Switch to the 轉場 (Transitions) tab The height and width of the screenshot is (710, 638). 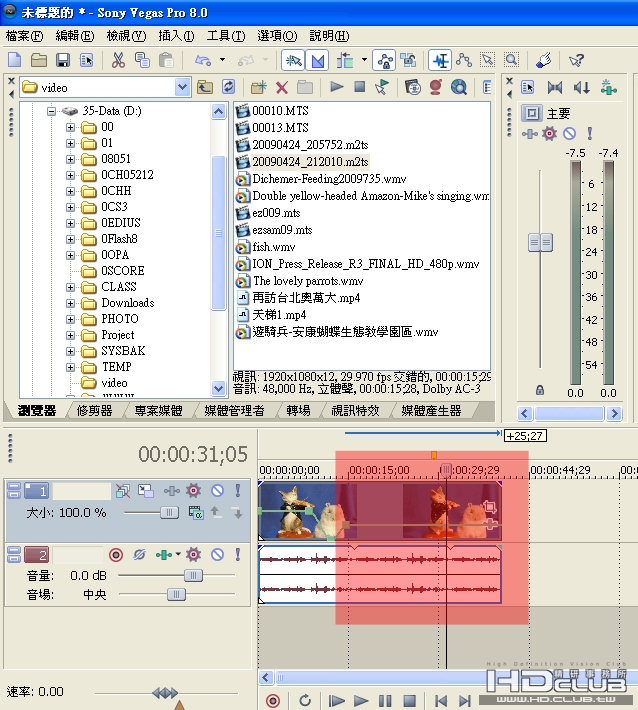coord(298,410)
